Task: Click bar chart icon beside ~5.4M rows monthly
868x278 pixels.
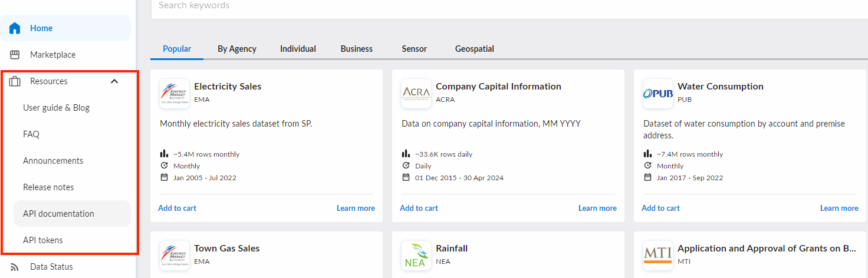Action: tap(165, 154)
